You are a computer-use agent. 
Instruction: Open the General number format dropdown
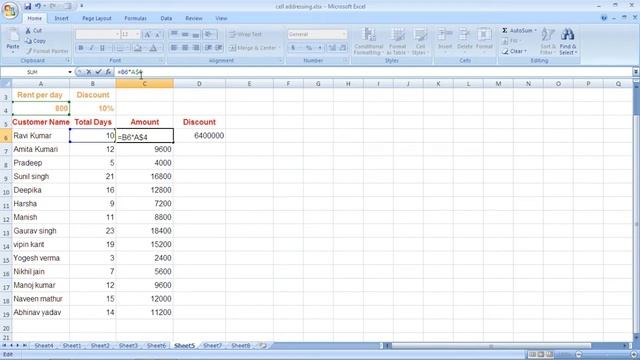click(x=344, y=34)
